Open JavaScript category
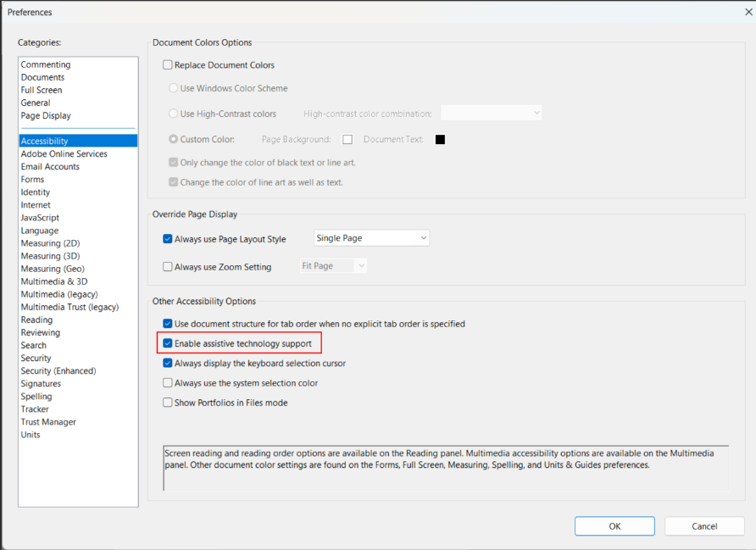756x550 pixels. 78,218
